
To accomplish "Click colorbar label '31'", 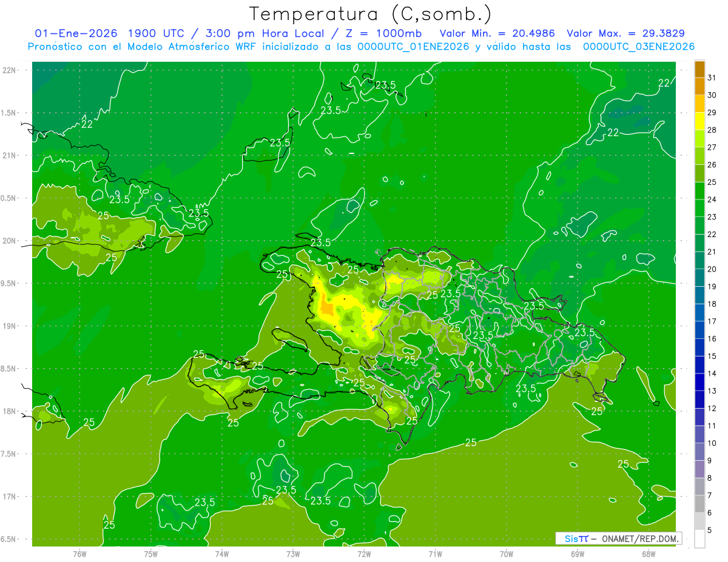I will (712, 78).
